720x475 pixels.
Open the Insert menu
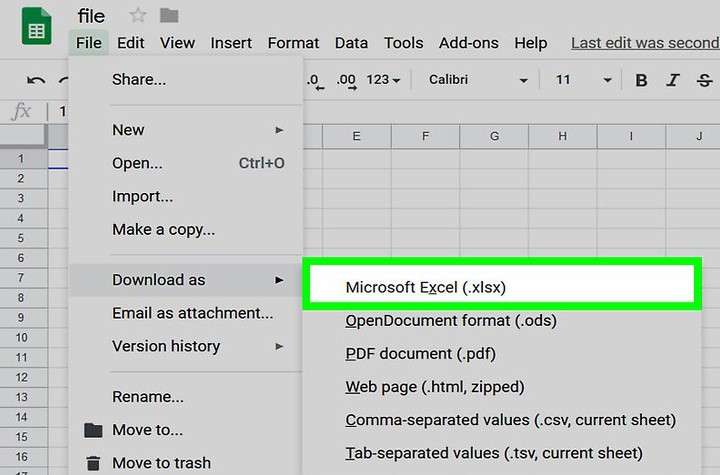pos(231,43)
